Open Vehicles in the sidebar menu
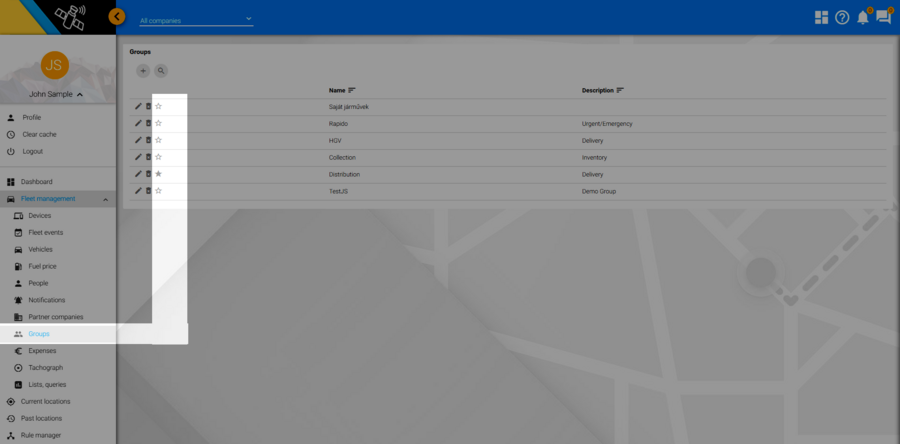This screenshot has height=444, width=900. coord(40,249)
